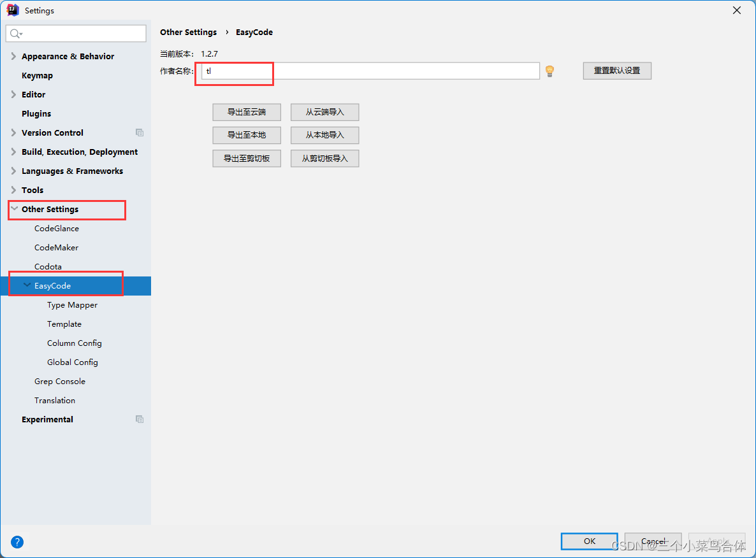
Task: Expand Build, Execution, Deployment arrow
Action: point(13,152)
